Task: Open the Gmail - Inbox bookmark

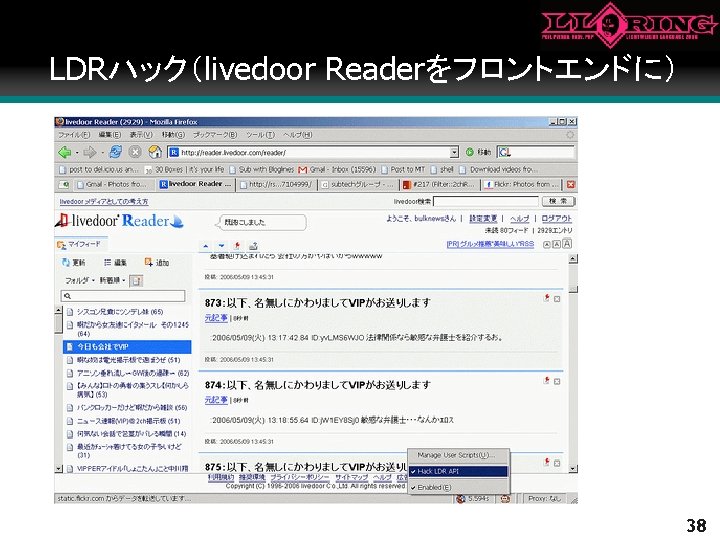Action: pos(338,169)
